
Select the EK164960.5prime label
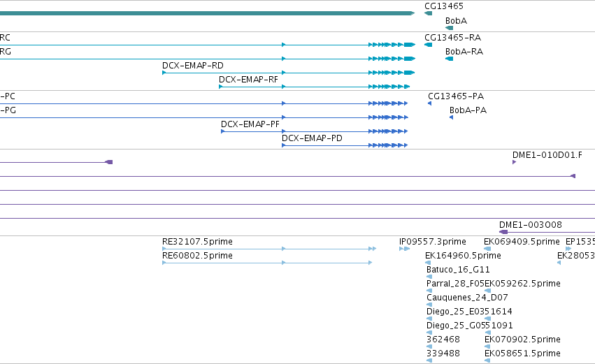(463, 256)
